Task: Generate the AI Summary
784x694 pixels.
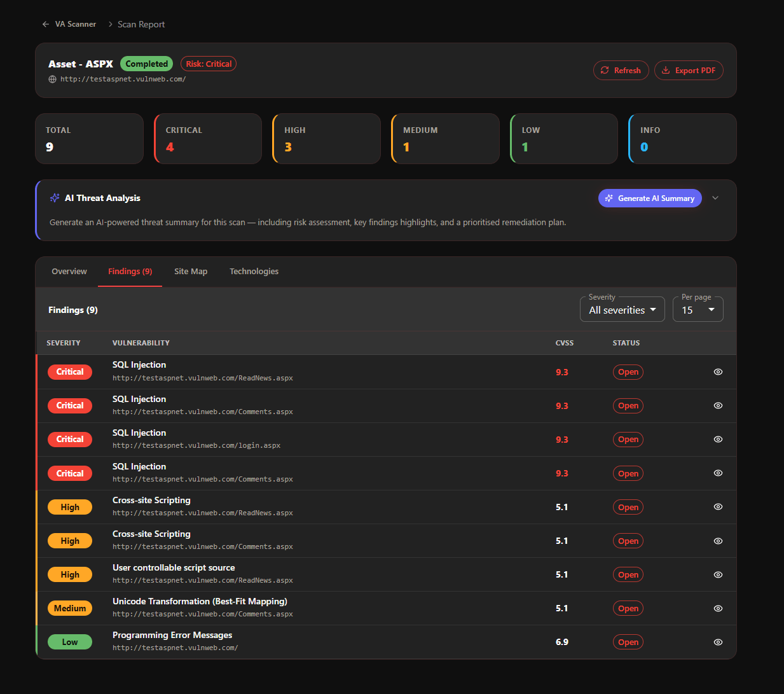Action: pyautogui.click(x=650, y=198)
